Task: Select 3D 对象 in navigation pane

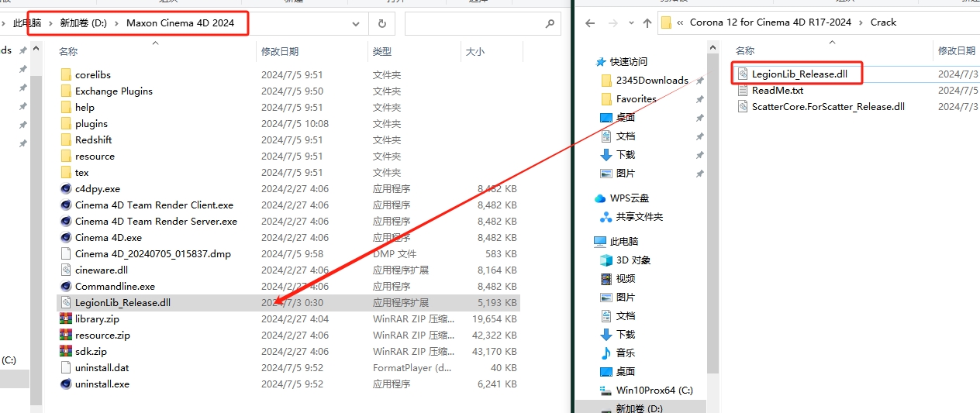Action: click(x=633, y=260)
